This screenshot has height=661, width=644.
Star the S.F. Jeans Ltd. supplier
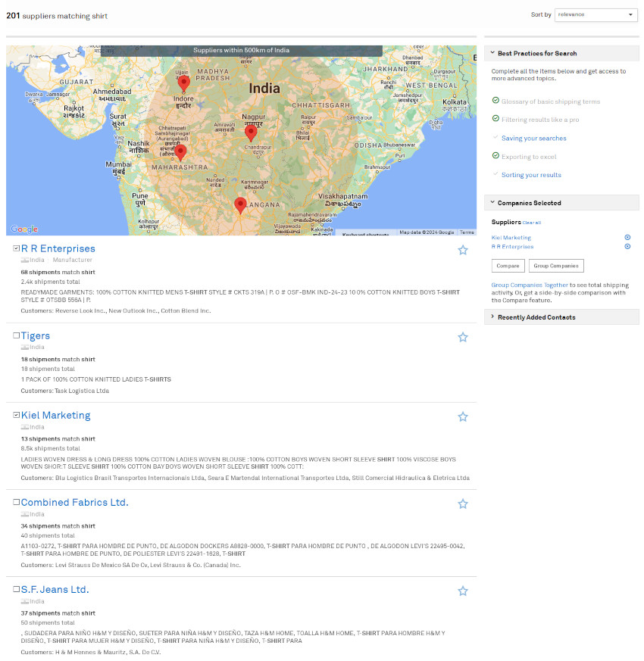pyautogui.click(x=463, y=591)
